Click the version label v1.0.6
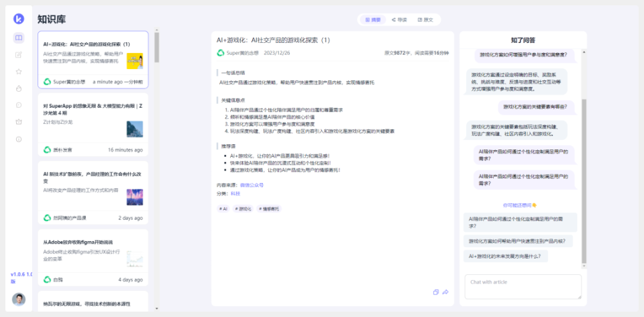This screenshot has height=317, width=644. [21, 277]
